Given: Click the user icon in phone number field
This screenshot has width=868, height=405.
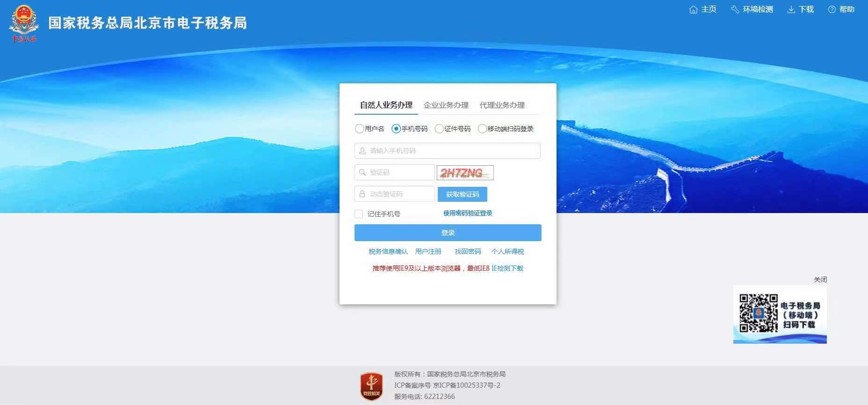Looking at the screenshot, I should (x=362, y=151).
